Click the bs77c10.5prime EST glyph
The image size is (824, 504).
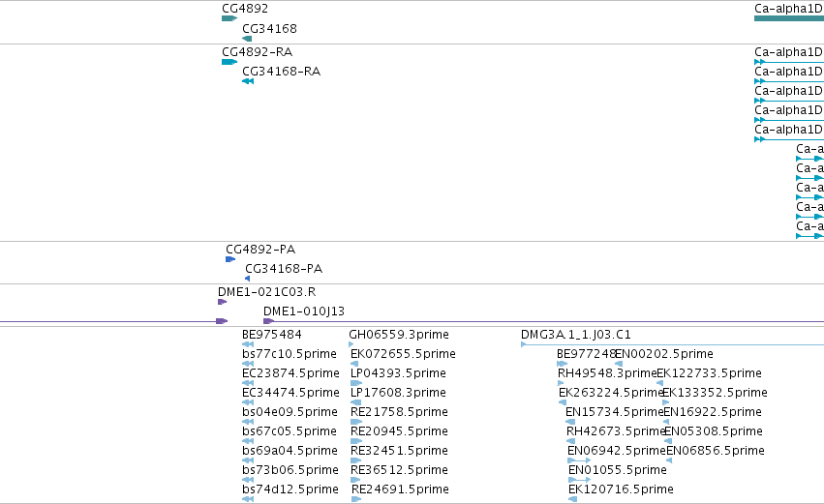click(248, 364)
